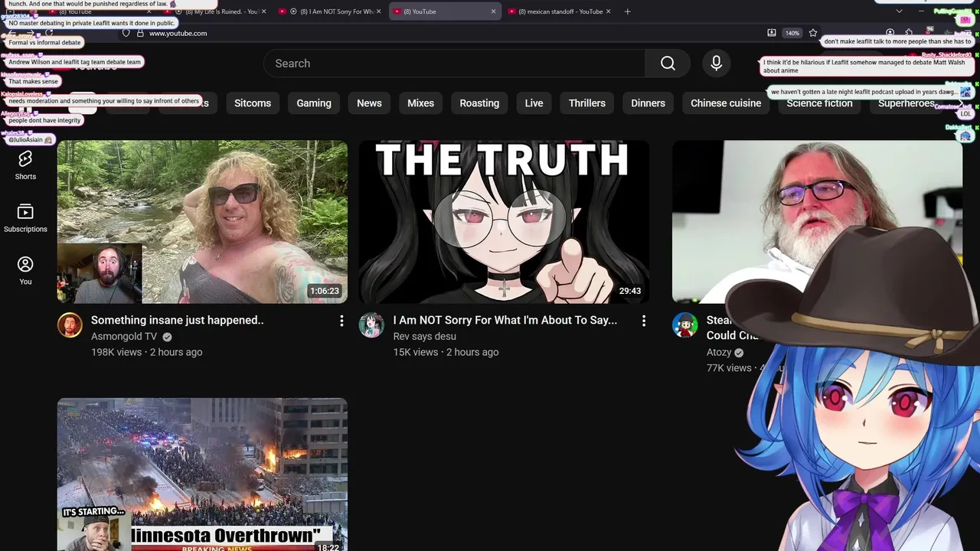Viewport: 980px width, 551px height.
Task: Click the install-page icon in address bar
Action: tap(772, 33)
